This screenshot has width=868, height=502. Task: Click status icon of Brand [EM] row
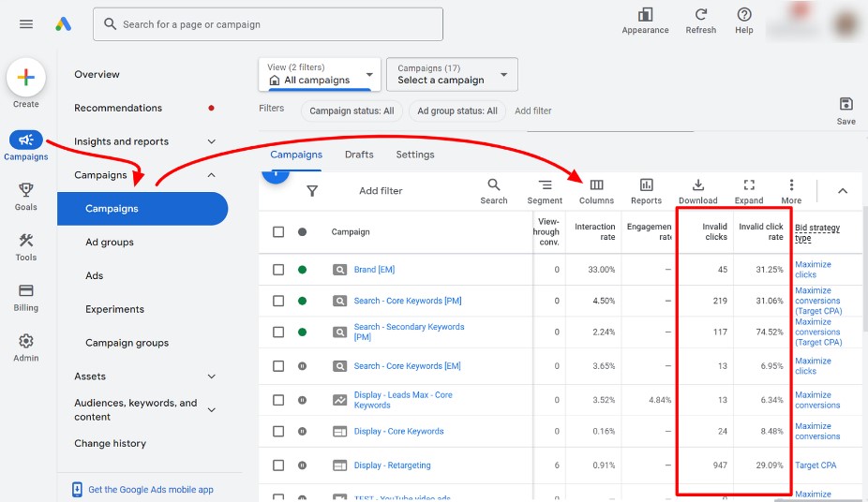pyautogui.click(x=302, y=270)
